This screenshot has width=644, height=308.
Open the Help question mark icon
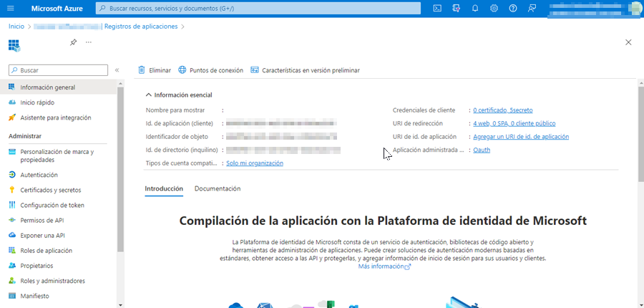(x=513, y=8)
